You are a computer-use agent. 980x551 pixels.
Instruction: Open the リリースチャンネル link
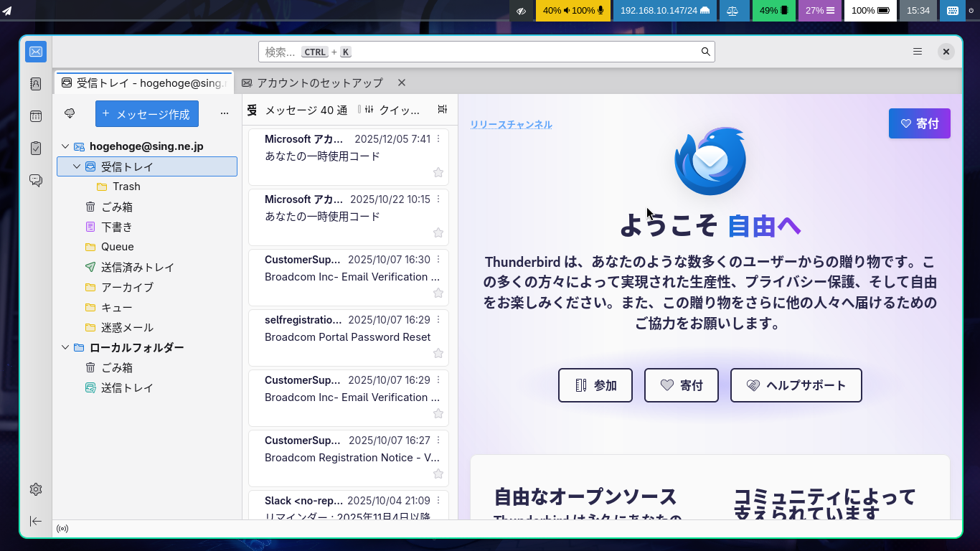512,124
